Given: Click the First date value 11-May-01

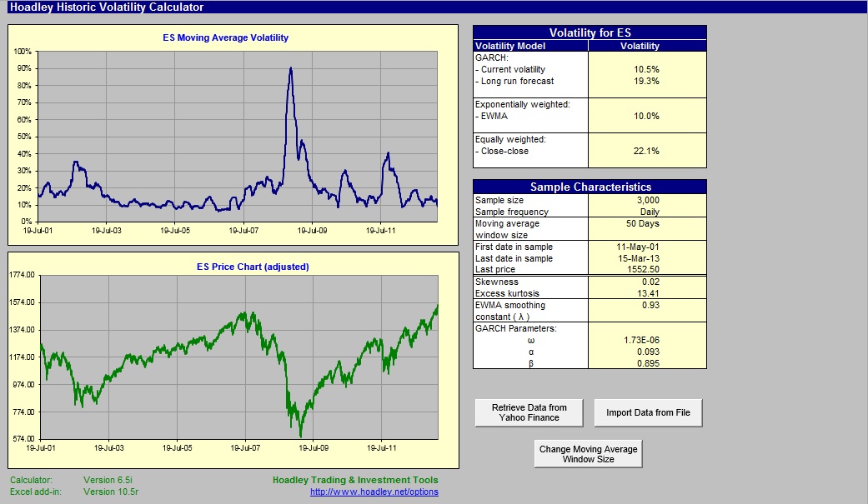Looking at the screenshot, I should (638, 247).
